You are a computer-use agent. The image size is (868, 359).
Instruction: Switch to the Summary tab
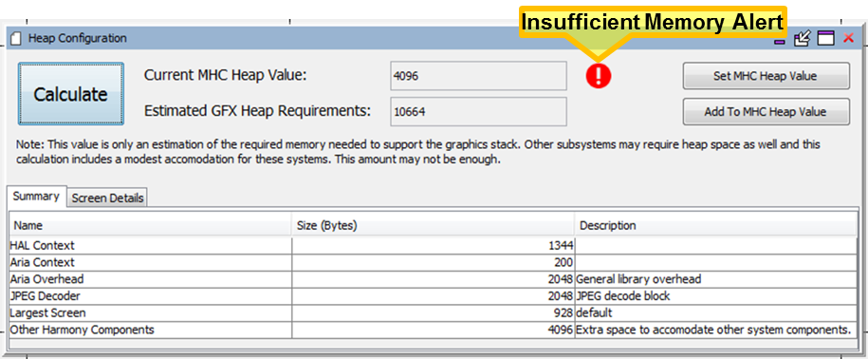[37, 196]
